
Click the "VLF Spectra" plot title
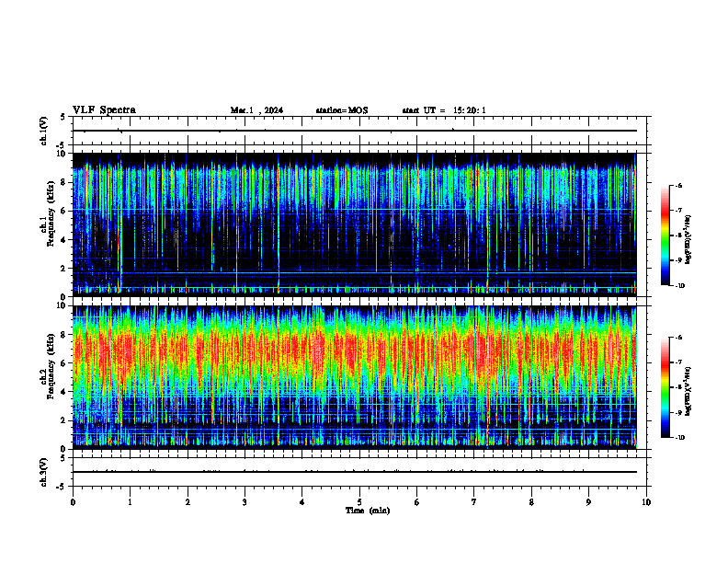tap(104, 110)
